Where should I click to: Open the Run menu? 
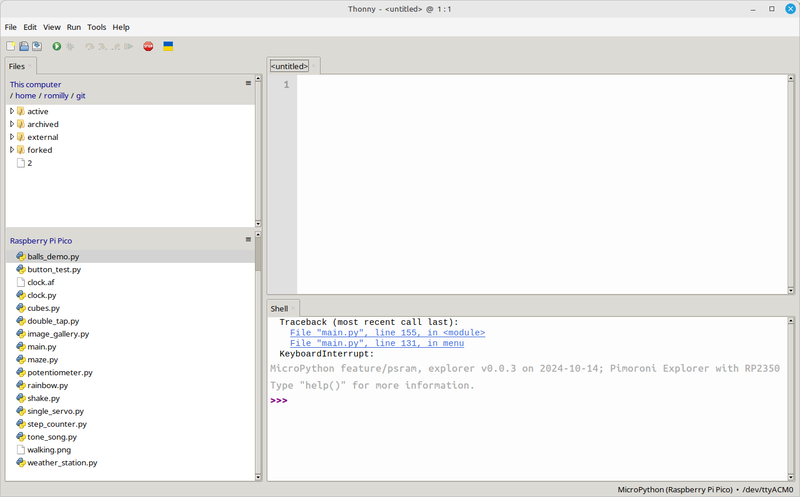(x=74, y=27)
